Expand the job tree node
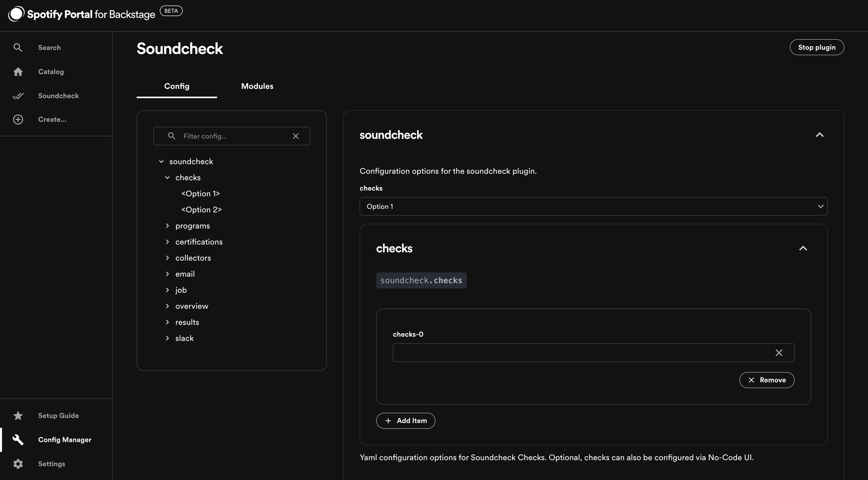Screen dimensions: 868x480 coord(167,290)
